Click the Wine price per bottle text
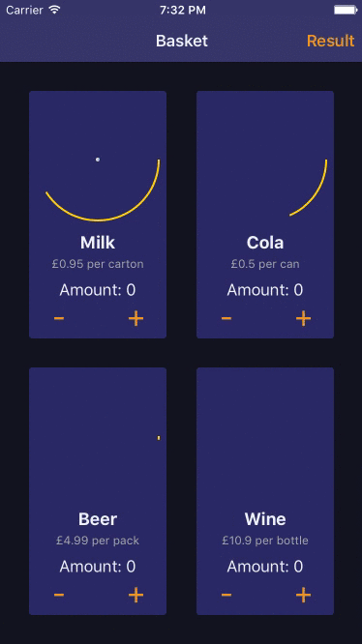This screenshot has width=362, height=644. [x=265, y=541]
